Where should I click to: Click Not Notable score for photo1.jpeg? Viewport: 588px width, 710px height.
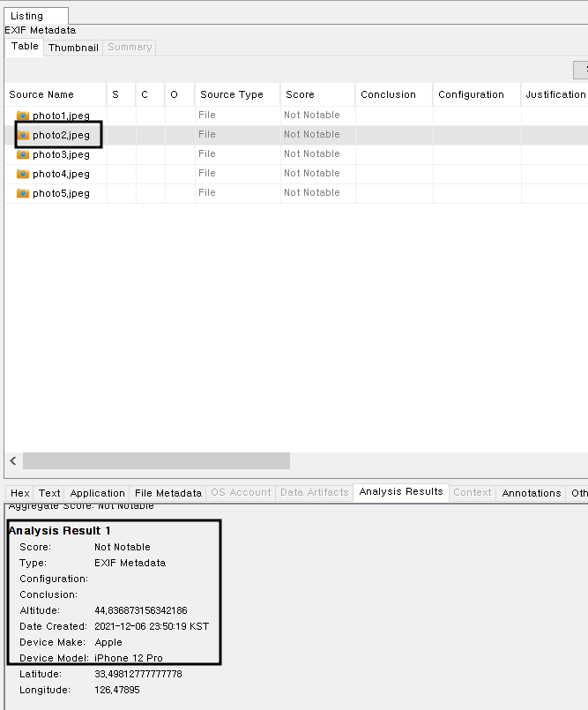coord(312,115)
